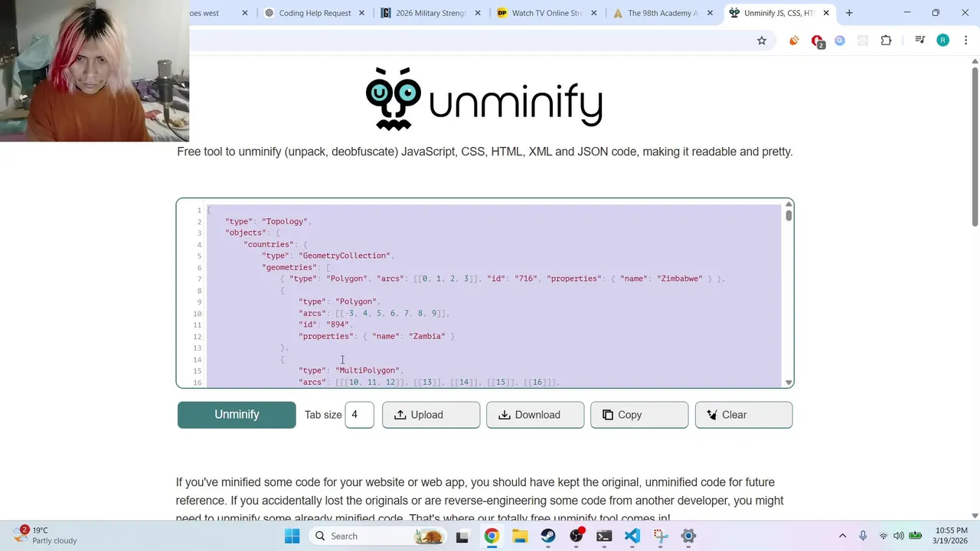Image resolution: width=980 pixels, height=551 pixels.
Task: Close the 98th Academy tab
Action: [710, 13]
